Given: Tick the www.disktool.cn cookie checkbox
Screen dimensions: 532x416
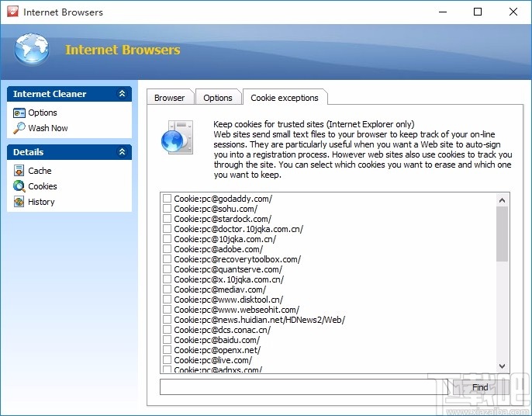Looking at the screenshot, I should click(167, 299).
